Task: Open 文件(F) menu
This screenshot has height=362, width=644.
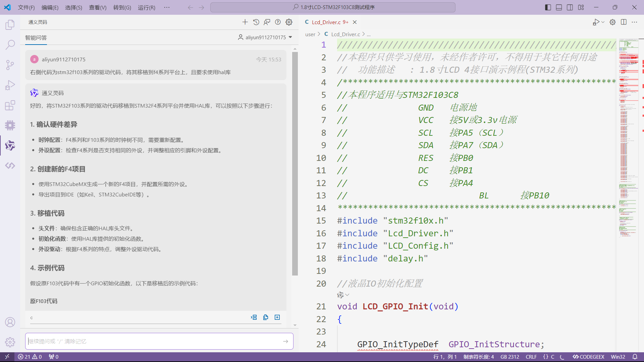Action: point(26,7)
